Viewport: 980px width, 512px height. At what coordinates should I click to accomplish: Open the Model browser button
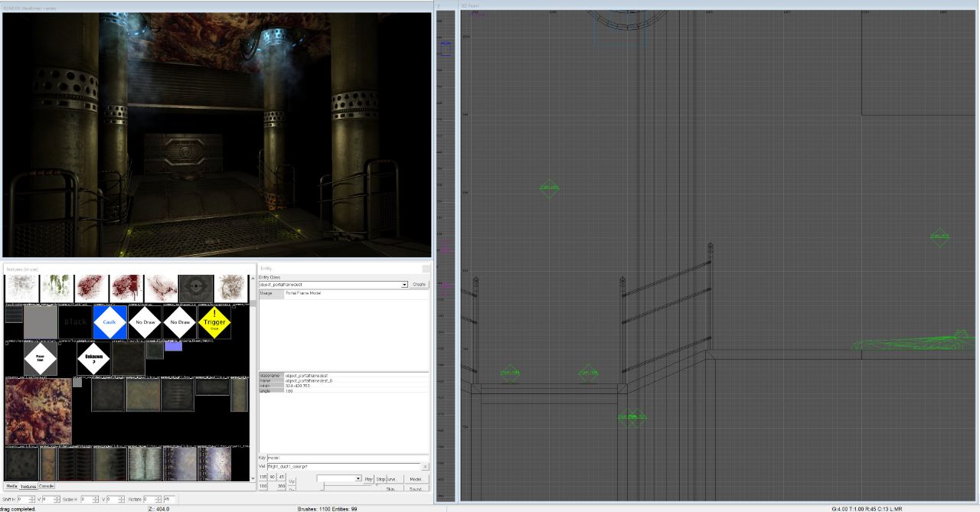416,479
